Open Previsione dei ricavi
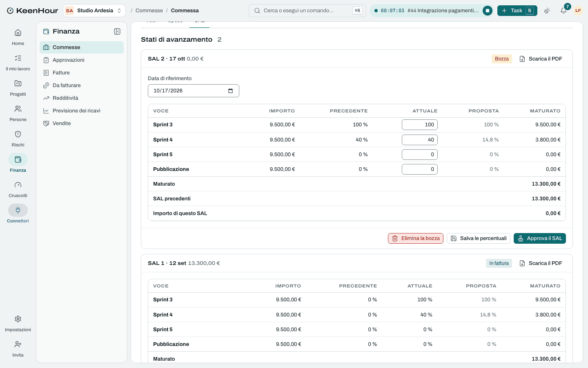 (x=82, y=111)
